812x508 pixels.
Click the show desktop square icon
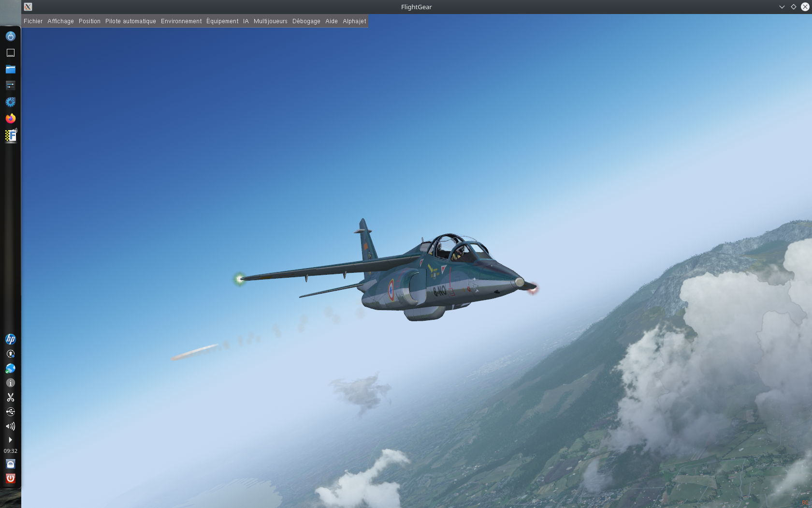point(11,53)
